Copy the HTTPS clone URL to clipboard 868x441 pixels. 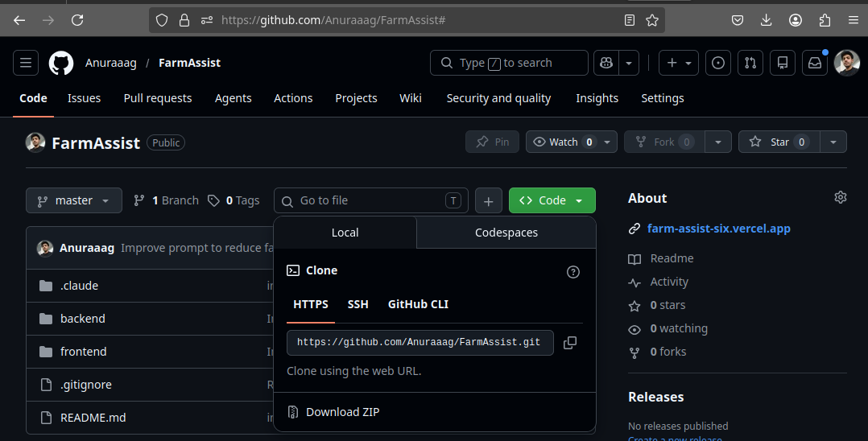[569, 343]
